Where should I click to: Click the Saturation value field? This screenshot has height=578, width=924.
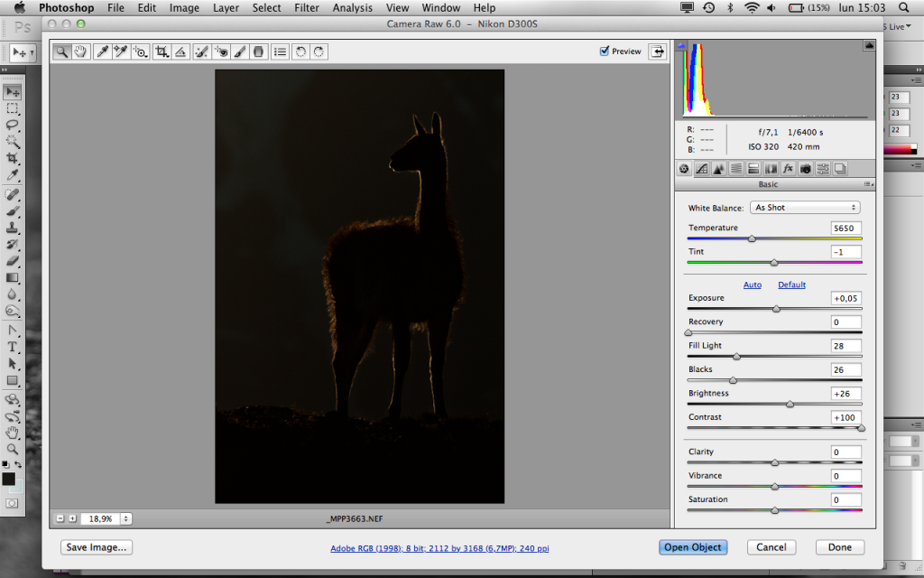[x=845, y=499]
